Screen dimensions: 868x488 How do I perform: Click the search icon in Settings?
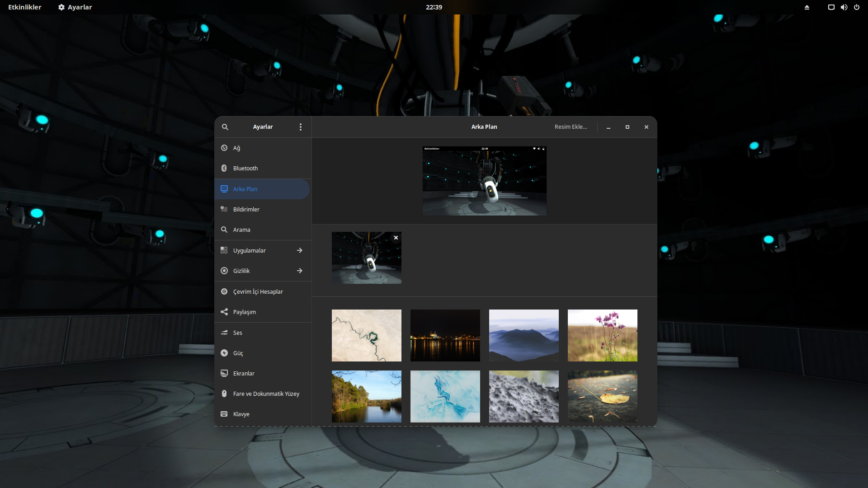coord(225,127)
